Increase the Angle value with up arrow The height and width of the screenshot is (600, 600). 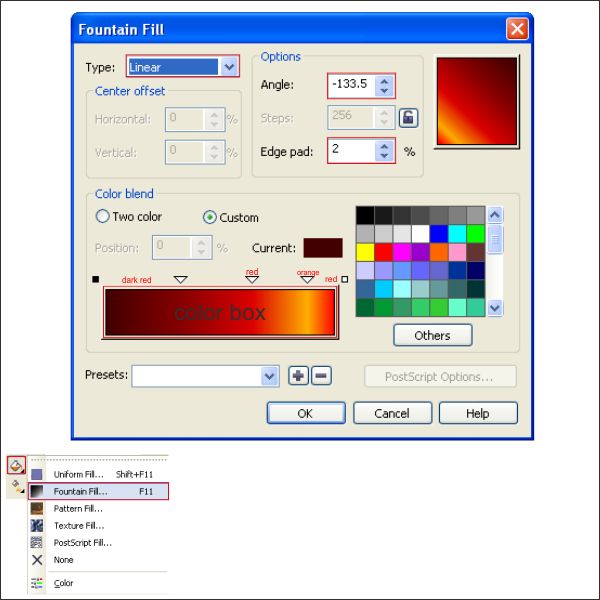384,81
